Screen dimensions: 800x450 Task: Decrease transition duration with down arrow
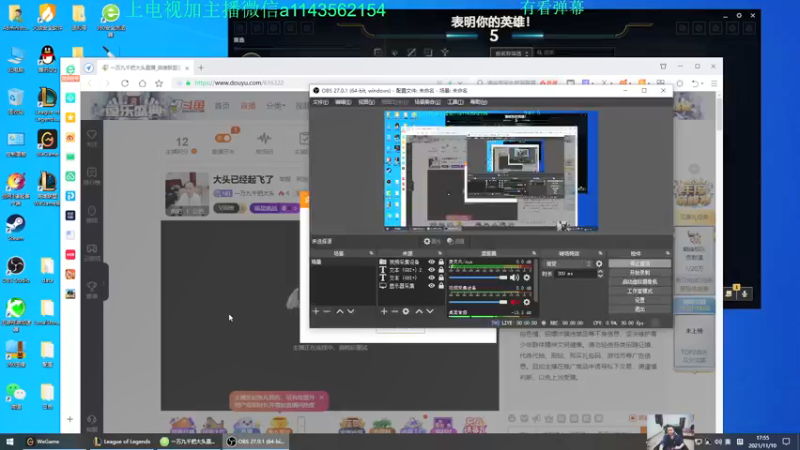click(x=600, y=276)
